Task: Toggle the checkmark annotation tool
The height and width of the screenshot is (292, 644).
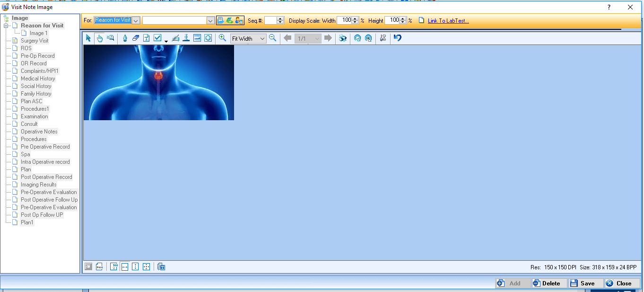Action: [x=158, y=38]
